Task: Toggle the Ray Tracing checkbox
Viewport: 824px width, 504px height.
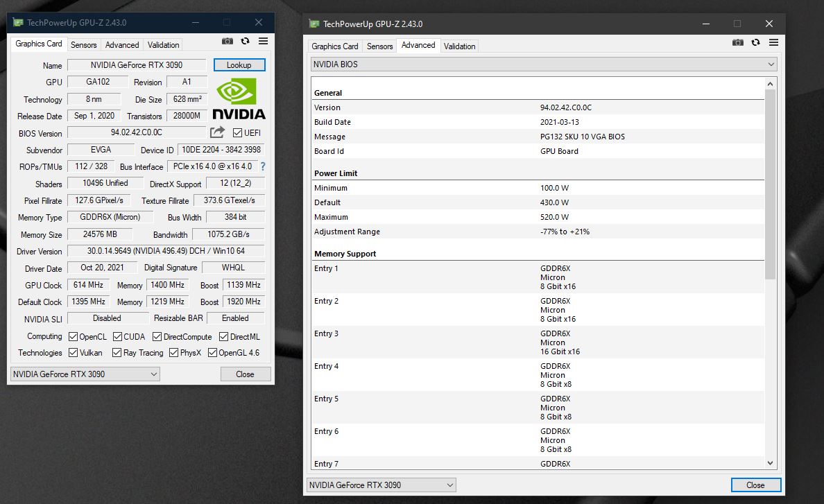Action: [117, 353]
